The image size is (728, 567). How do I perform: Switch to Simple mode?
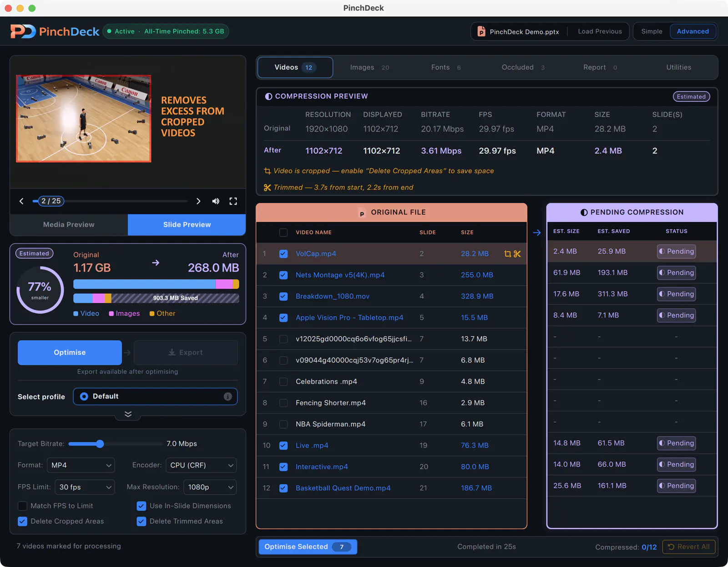click(652, 31)
